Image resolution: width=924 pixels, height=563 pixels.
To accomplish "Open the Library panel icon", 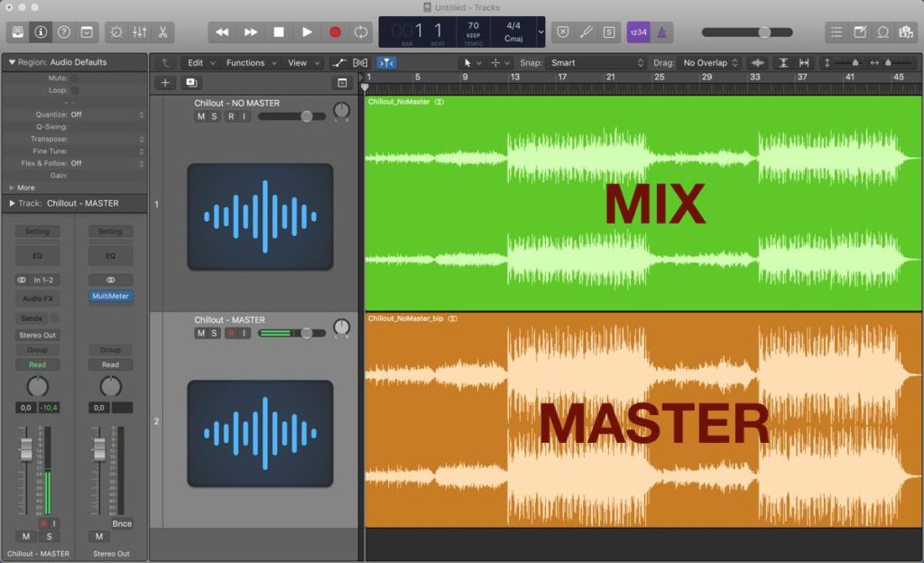I will tap(18, 32).
